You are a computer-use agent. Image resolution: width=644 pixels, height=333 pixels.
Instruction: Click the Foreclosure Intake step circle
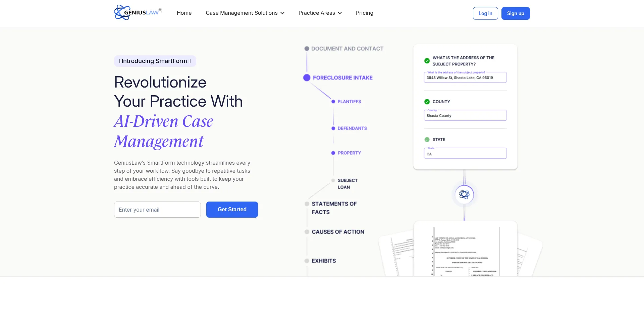point(307,78)
